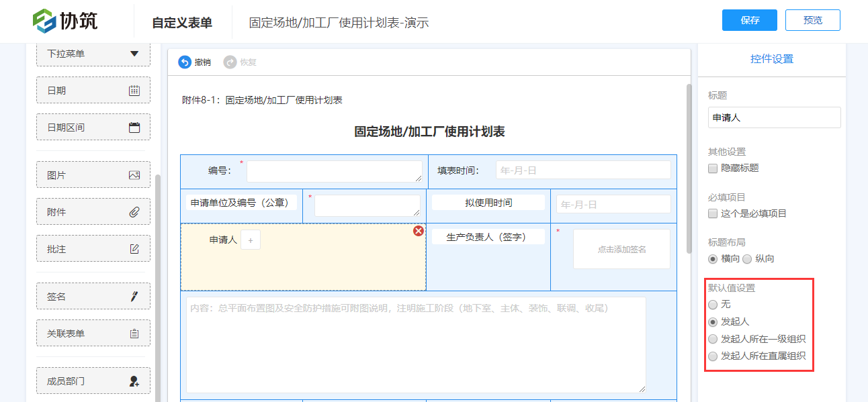Enable the 隐藏标题 checkbox
The width and height of the screenshot is (868, 402).
(713, 168)
